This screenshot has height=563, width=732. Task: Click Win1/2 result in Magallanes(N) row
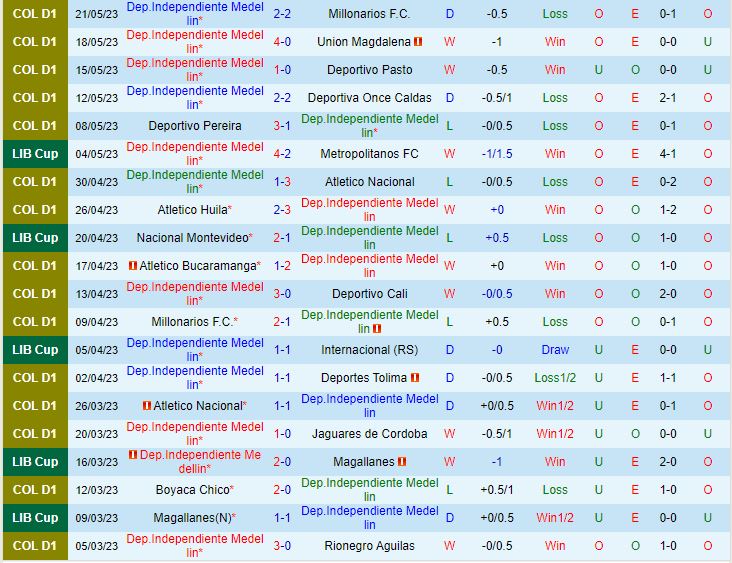pyautogui.click(x=555, y=518)
